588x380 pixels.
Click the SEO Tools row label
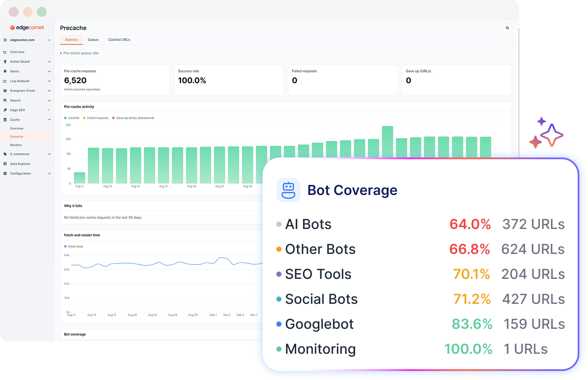coord(318,274)
